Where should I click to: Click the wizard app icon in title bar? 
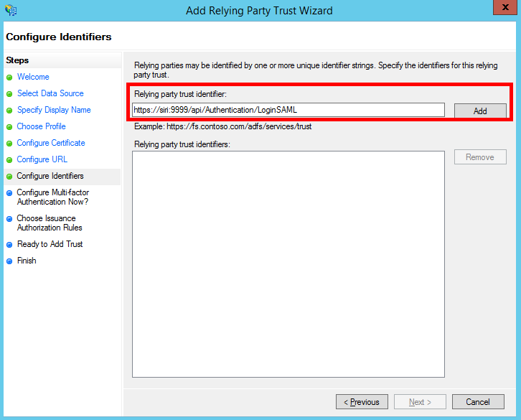(x=11, y=10)
